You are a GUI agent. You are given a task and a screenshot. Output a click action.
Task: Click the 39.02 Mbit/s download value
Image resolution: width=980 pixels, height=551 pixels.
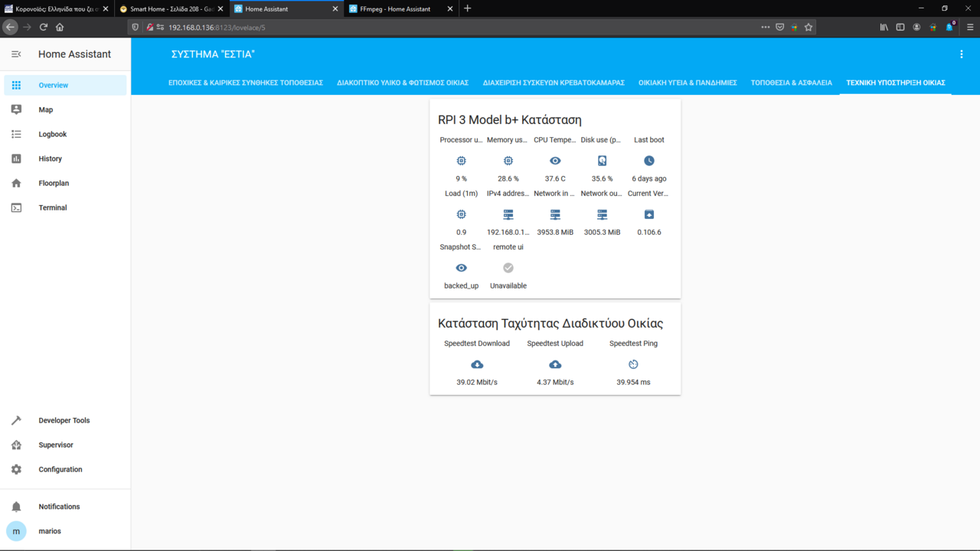click(x=477, y=382)
